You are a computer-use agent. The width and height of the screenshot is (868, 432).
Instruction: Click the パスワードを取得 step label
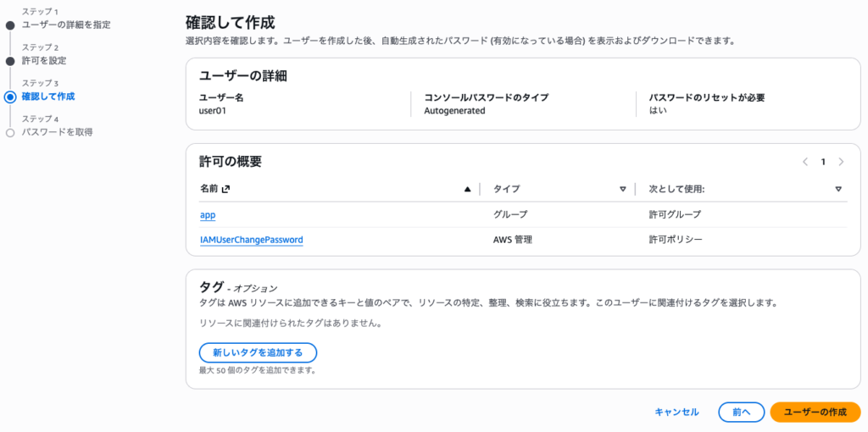(57, 132)
